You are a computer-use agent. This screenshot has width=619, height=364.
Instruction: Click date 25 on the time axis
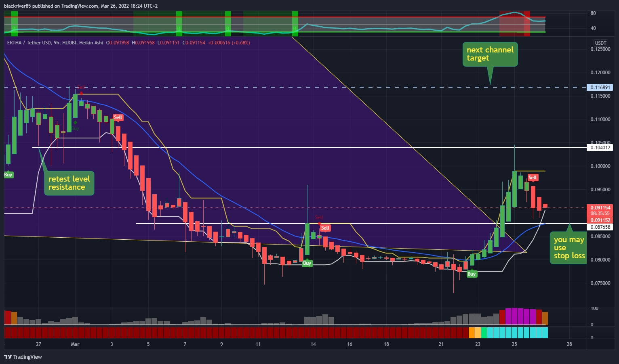(x=514, y=344)
